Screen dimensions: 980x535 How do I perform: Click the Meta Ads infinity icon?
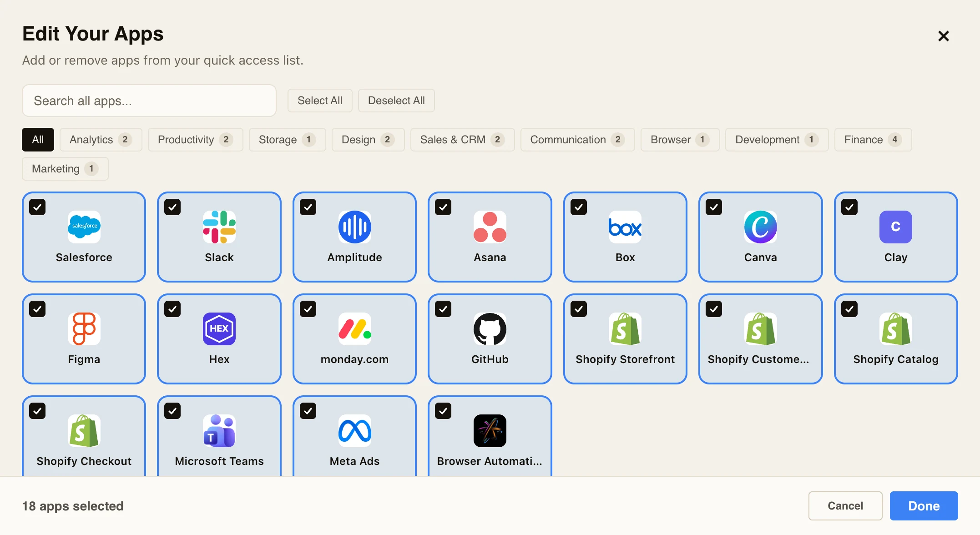click(x=355, y=430)
